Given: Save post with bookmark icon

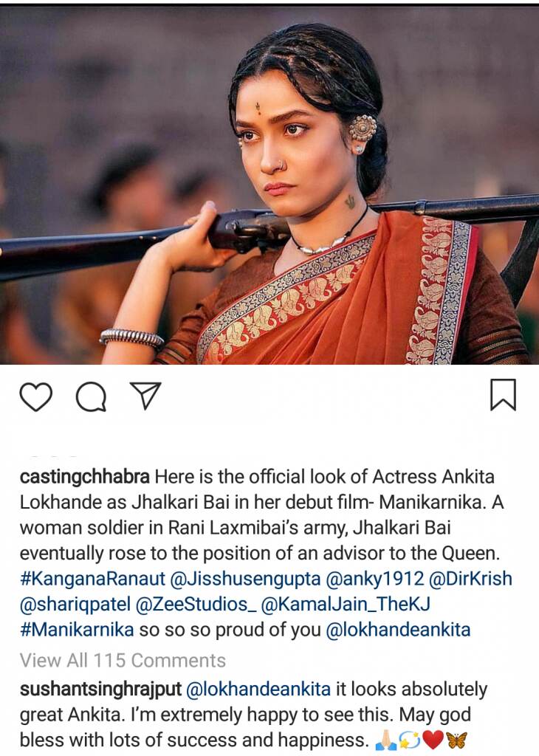Looking at the screenshot, I should (503, 395).
